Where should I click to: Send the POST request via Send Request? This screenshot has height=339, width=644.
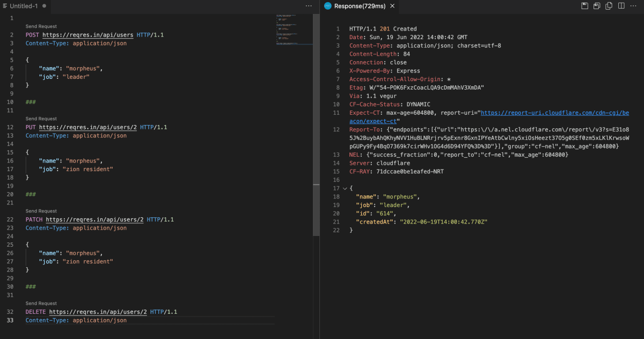tap(41, 26)
